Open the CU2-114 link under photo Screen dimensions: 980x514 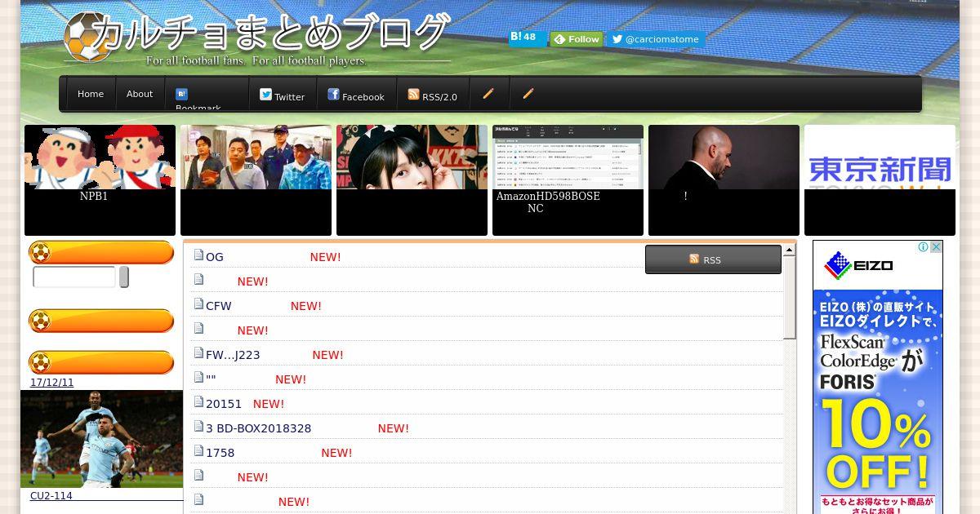[51, 496]
